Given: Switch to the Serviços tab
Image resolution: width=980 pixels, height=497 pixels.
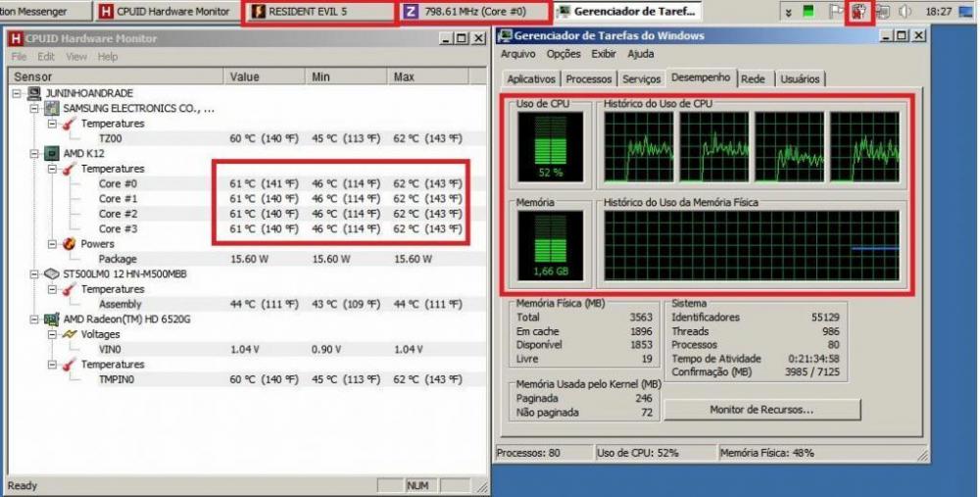Looking at the screenshot, I should [x=641, y=79].
